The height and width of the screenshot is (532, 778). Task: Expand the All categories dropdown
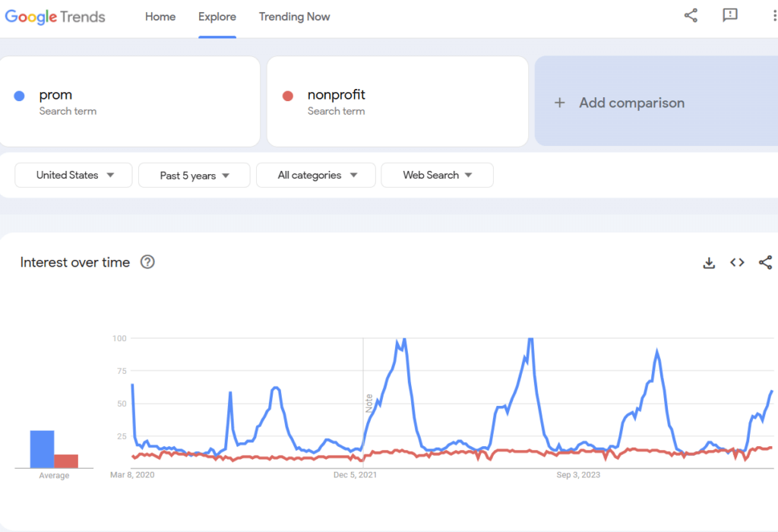pyautogui.click(x=316, y=175)
